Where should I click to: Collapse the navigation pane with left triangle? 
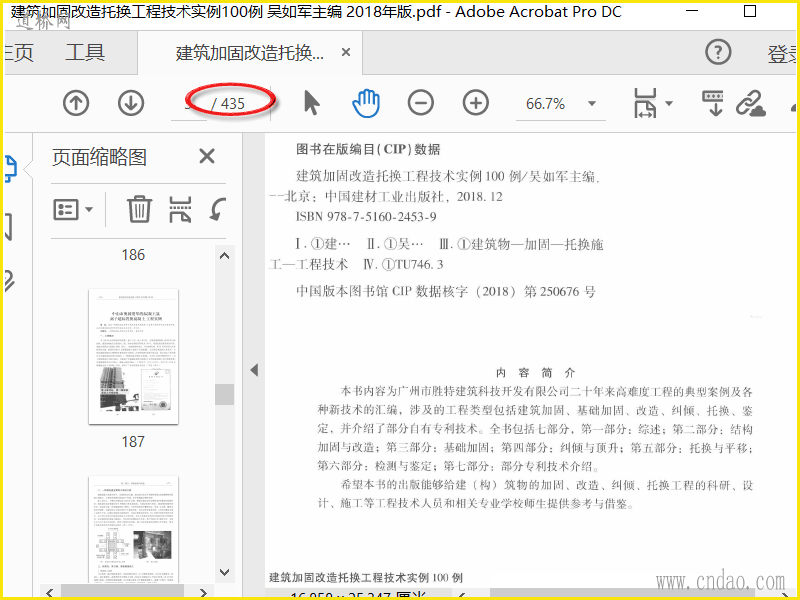[x=254, y=370]
